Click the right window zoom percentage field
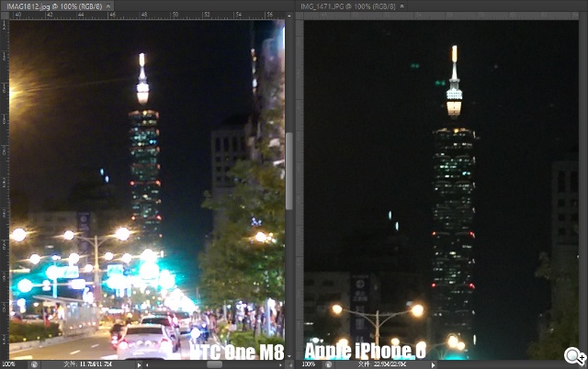The width and height of the screenshot is (588, 369). click(309, 364)
